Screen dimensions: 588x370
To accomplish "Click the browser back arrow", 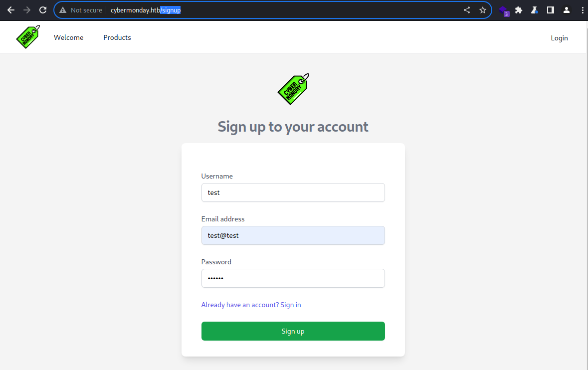I will (11, 10).
